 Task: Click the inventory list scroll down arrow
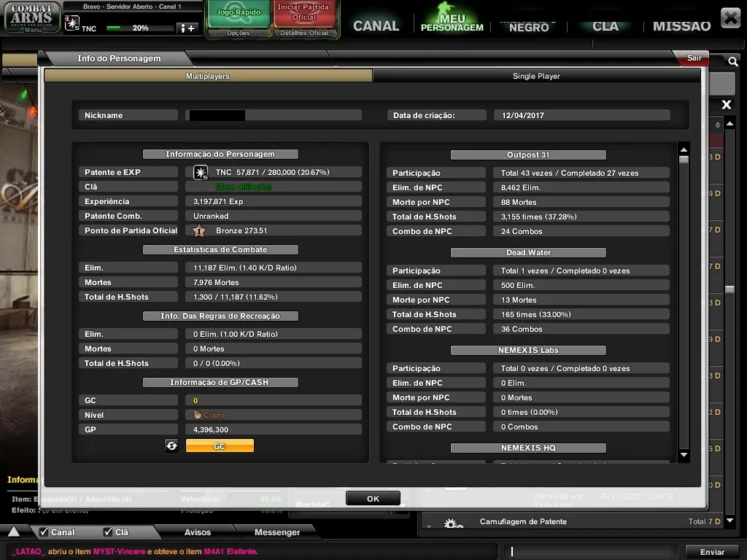point(729,521)
